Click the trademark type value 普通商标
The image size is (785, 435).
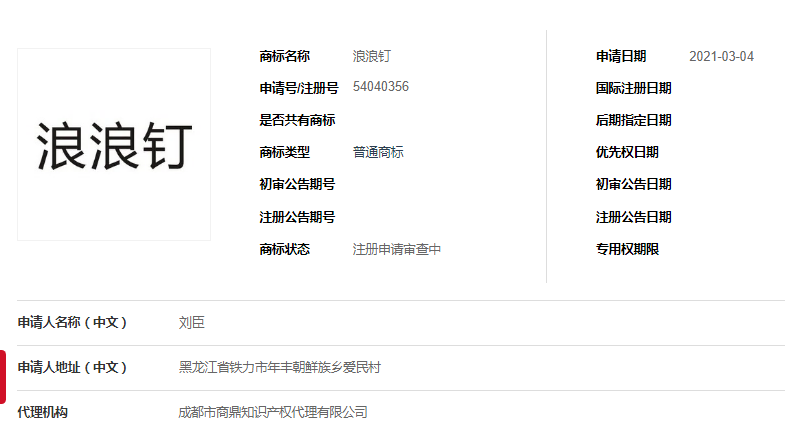point(378,152)
